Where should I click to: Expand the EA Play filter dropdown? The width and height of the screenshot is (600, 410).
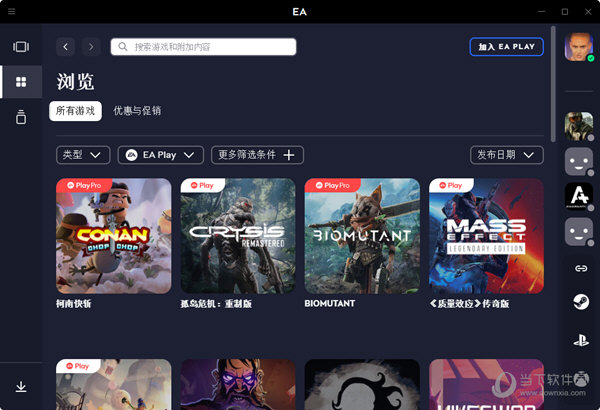pyautogui.click(x=160, y=155)
